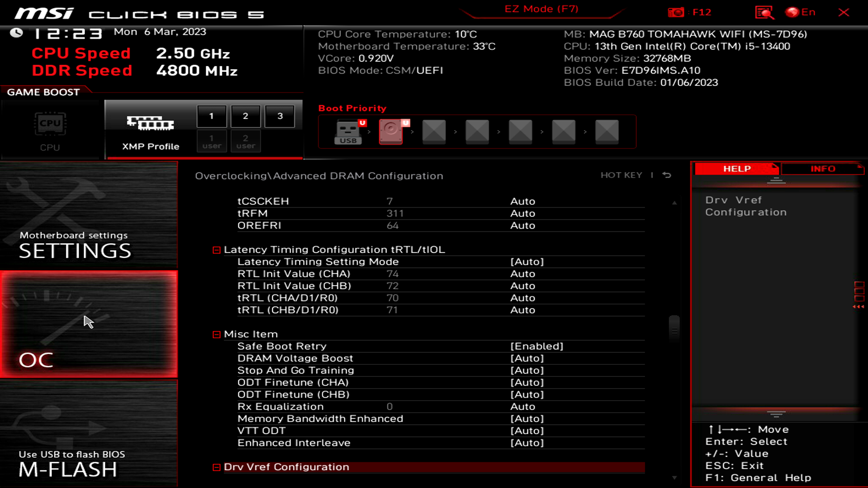Click the clock icon beside the time

[x=17, y=33]
